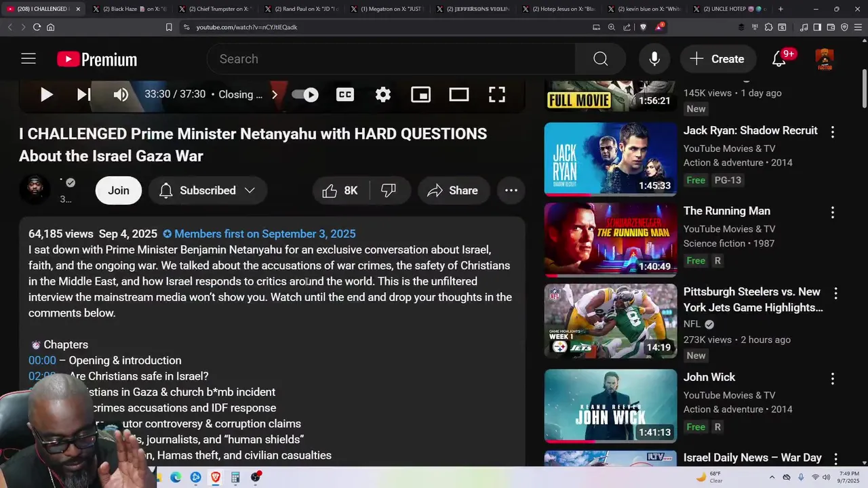
Task: Open the channel avatar
Action: tap(35, 190)
